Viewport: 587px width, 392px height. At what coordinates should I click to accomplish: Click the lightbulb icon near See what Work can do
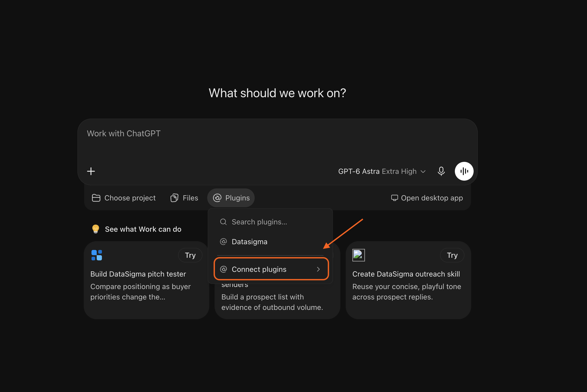96,229
